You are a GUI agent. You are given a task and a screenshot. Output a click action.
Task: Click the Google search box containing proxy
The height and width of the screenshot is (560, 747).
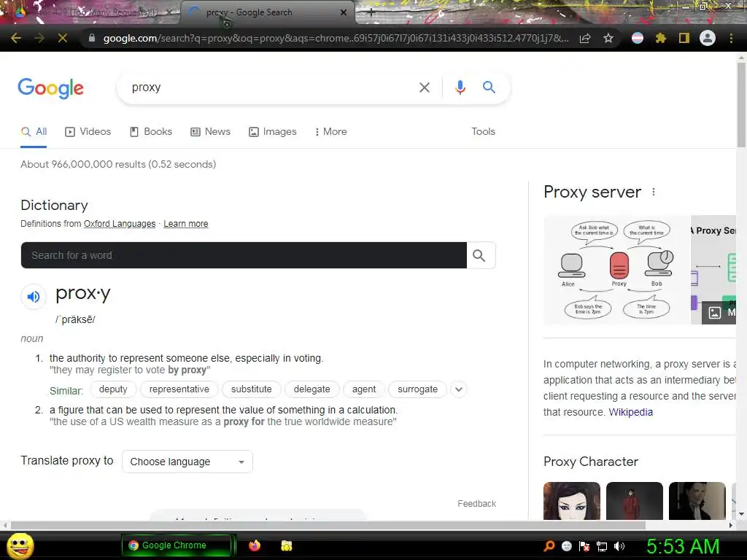(x=271, y=87)
